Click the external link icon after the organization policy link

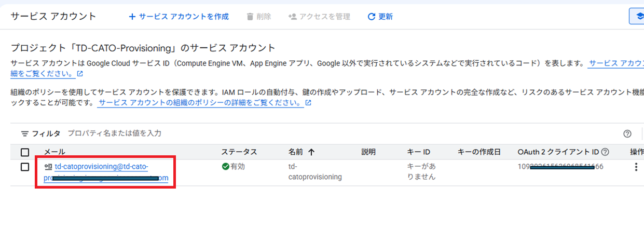pyautogui.click(x=308, y=103)
